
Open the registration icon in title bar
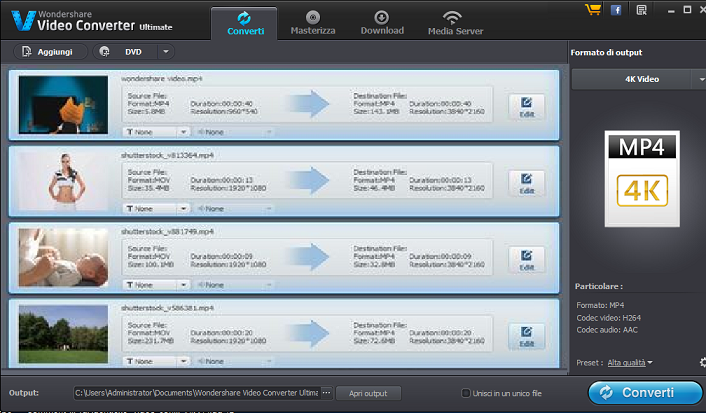tap(641, 10)
